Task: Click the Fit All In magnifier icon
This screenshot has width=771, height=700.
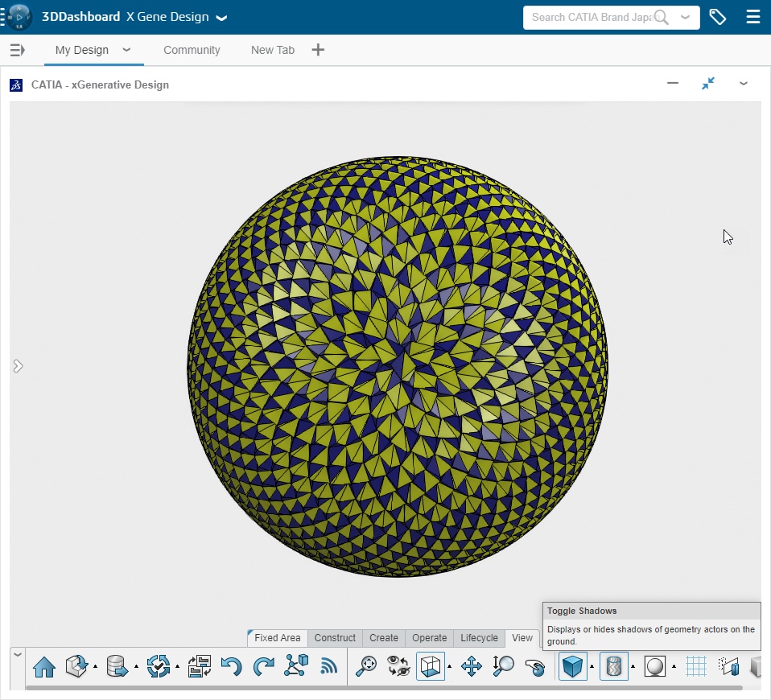Action: pos(366,667)
